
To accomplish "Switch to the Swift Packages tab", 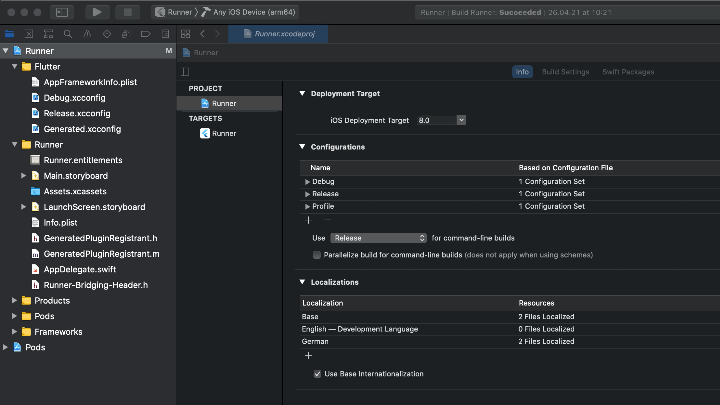I will coord(627,72).
